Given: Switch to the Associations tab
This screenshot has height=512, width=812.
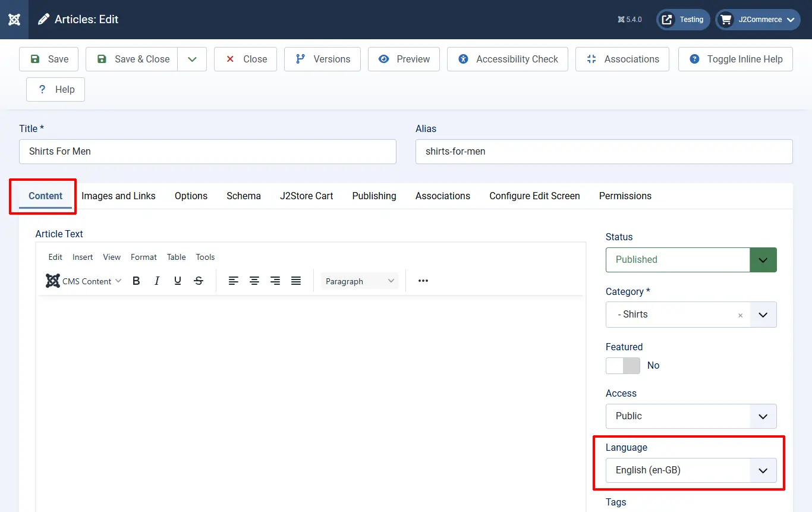Looking at the screenshot, I should [443, 196].
